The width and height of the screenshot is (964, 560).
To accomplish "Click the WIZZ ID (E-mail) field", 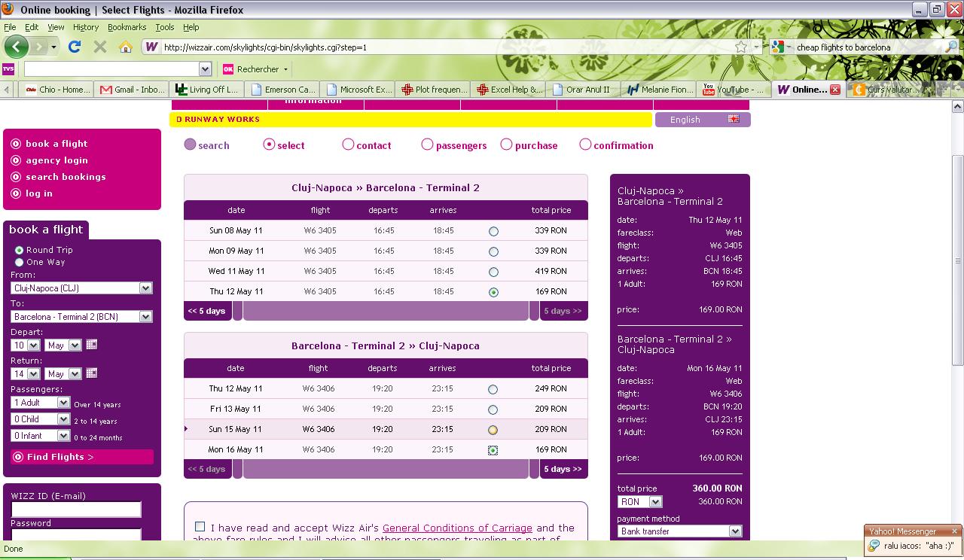I will tap(76, 510).
